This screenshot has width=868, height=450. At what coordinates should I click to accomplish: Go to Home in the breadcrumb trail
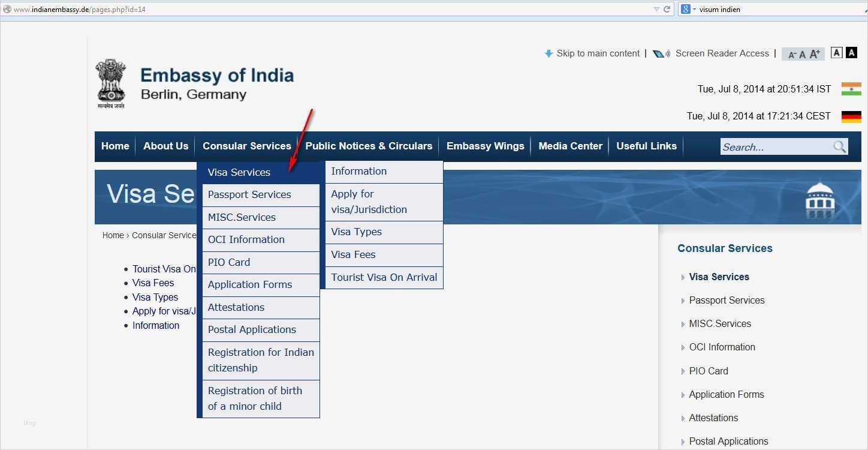pyautogui.click(x=113, y=235)
